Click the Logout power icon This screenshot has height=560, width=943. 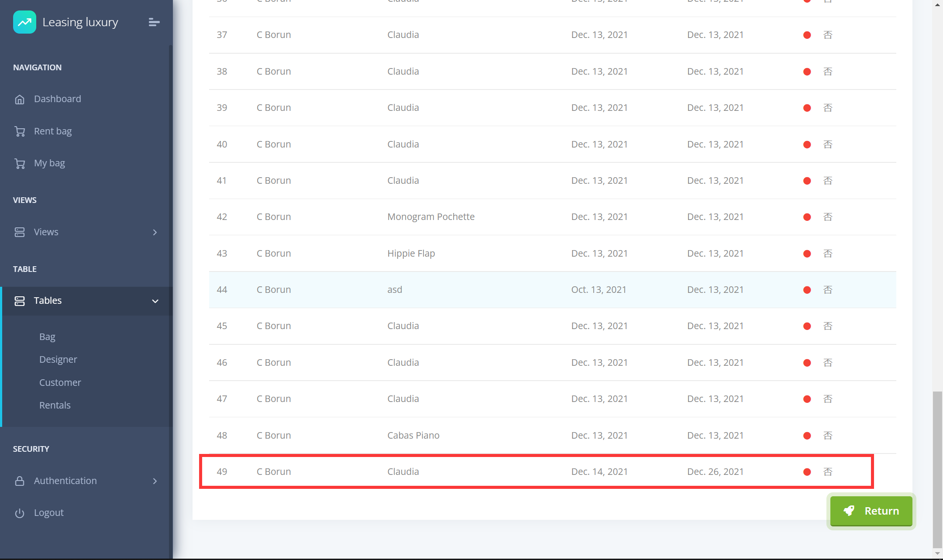pos(20,513)
